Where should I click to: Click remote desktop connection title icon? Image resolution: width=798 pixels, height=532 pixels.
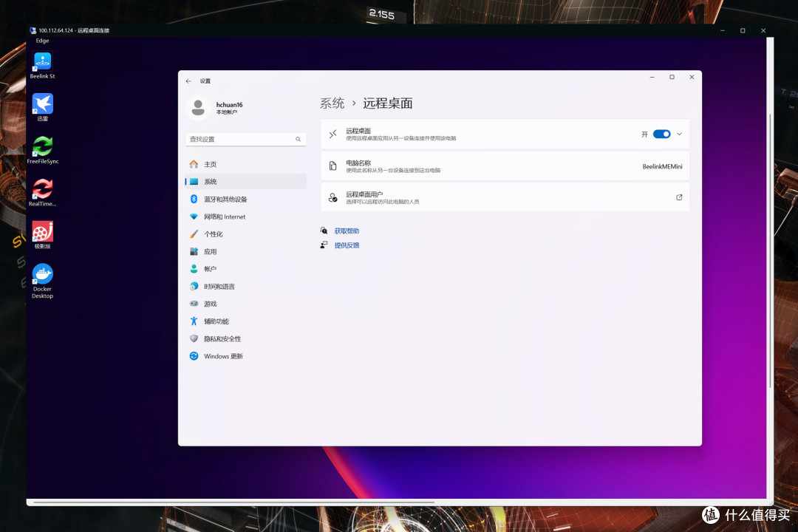pos(33,30)
